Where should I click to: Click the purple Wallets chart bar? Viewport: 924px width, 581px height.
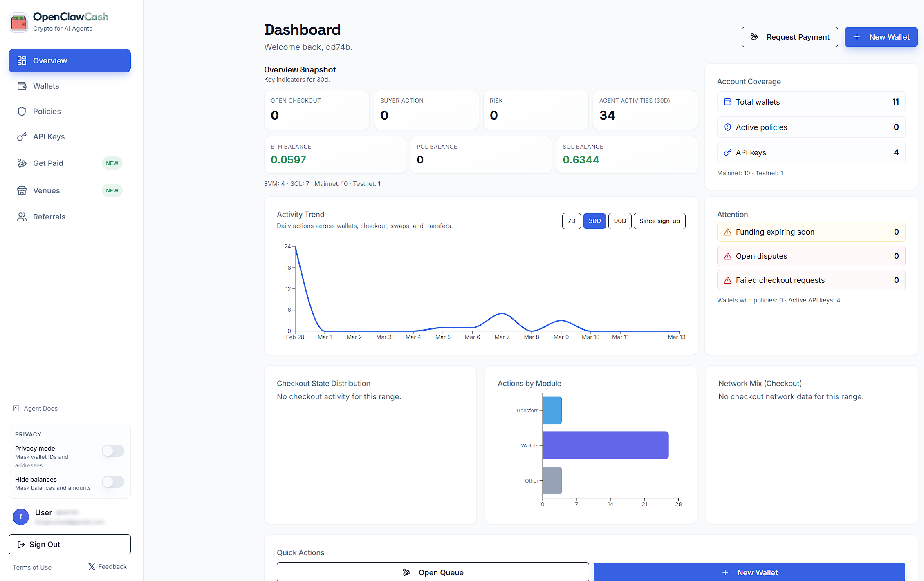pos(605,445)
